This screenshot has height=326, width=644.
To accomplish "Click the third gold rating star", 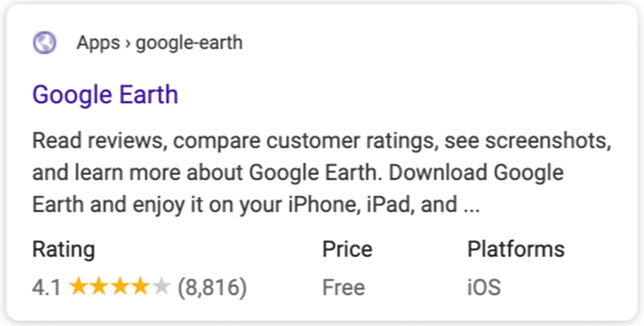I will [x=119, y=286].
